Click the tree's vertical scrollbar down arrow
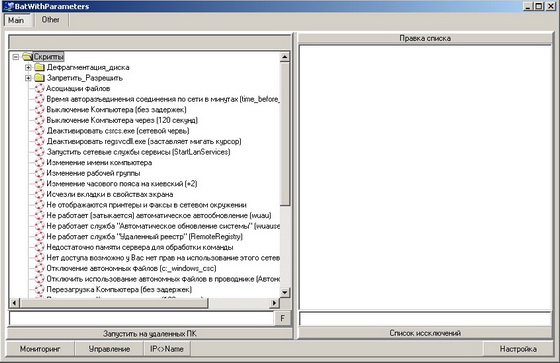 coord(285,292)
